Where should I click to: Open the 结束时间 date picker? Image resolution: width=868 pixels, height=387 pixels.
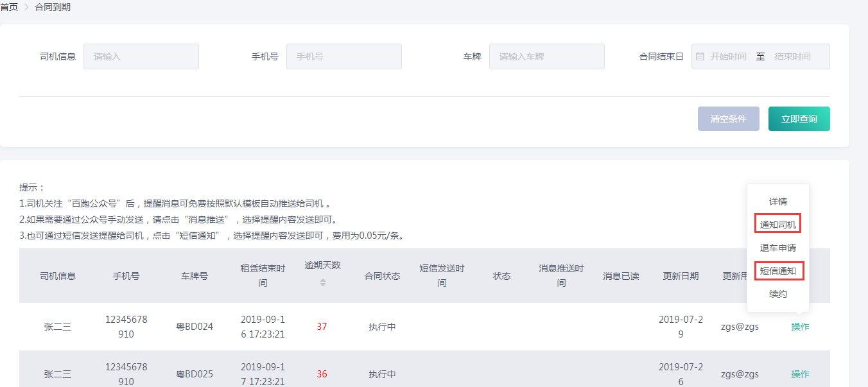(792, 56)
